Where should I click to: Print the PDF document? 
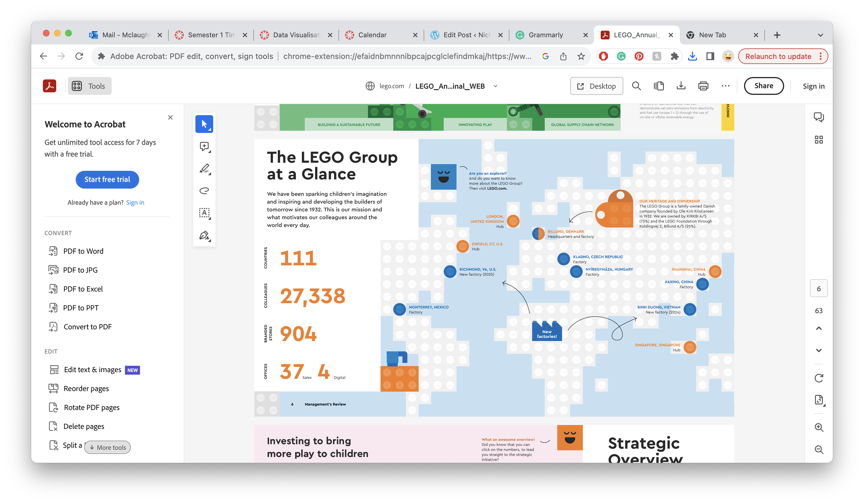pos(703,86)
